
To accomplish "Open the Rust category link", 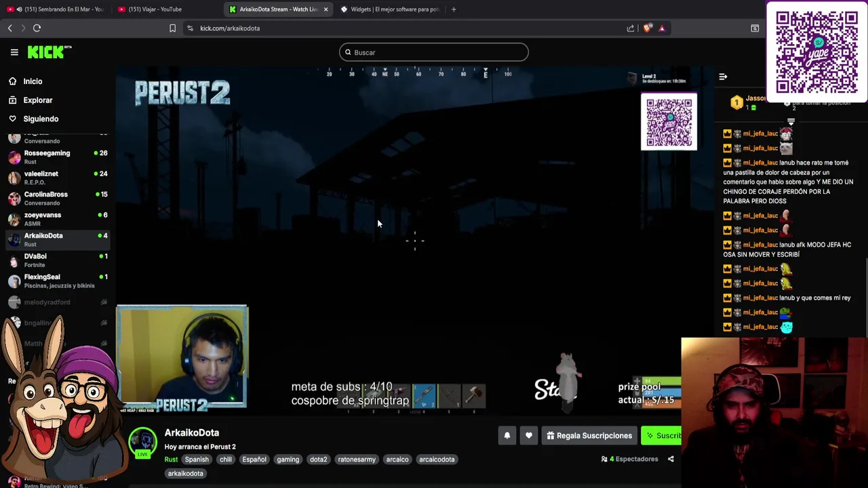I will pos(171,460).
